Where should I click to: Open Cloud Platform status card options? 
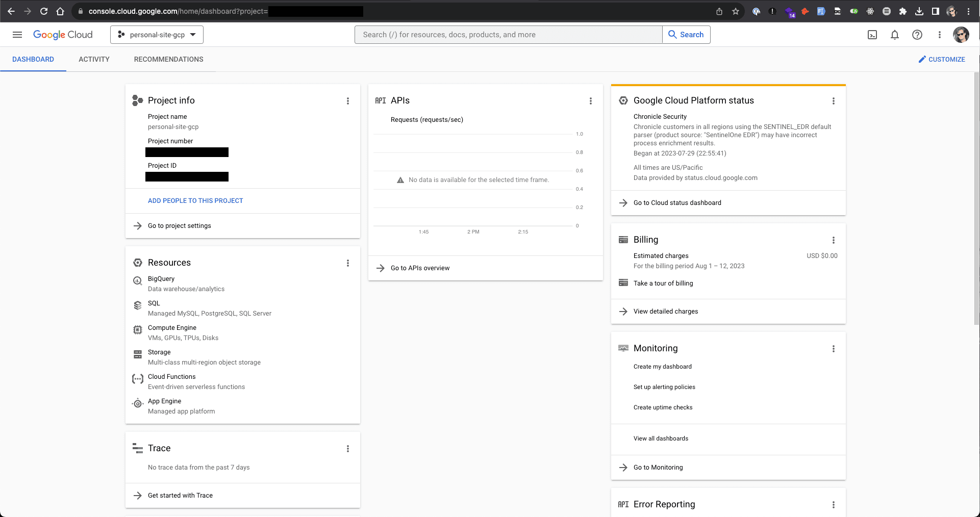click(x=834, y=101)
